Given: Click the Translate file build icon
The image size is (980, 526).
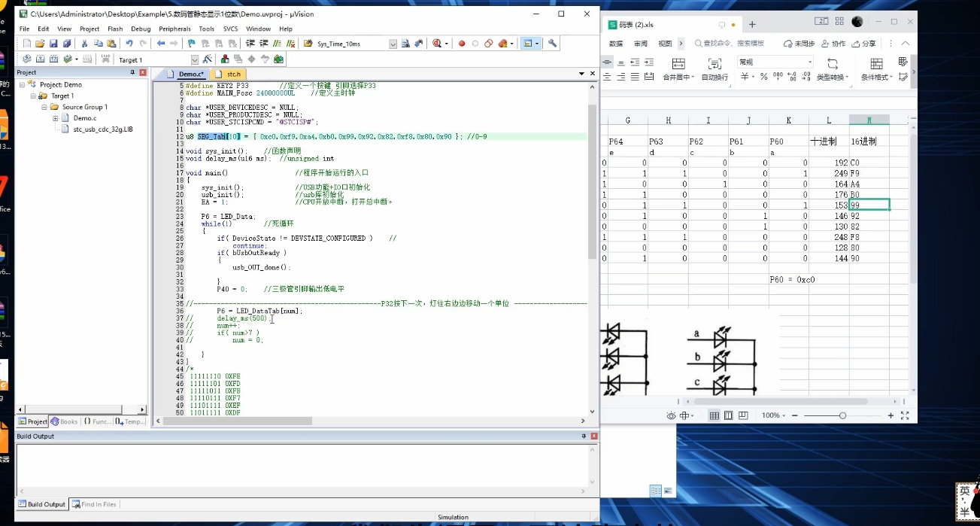Looking at the screenshot, I should (26, 59).
